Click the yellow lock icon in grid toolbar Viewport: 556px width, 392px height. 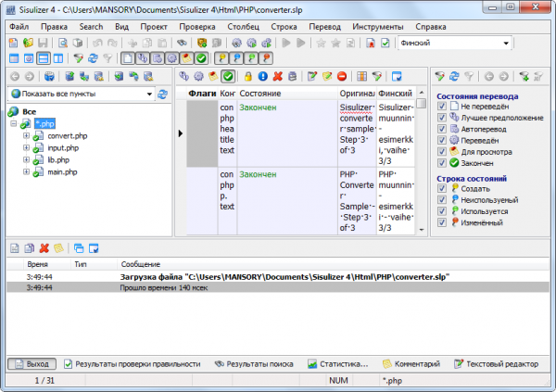(x=247, y=76)
